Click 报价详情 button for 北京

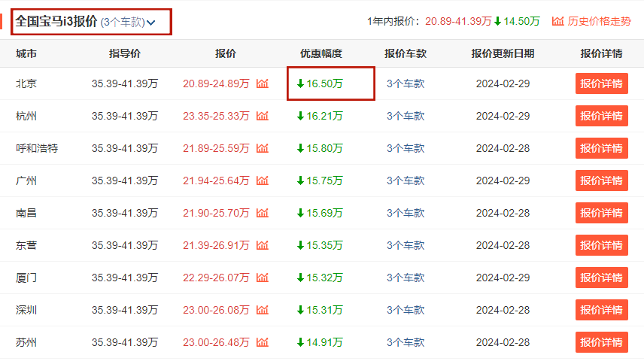point(601,83)
